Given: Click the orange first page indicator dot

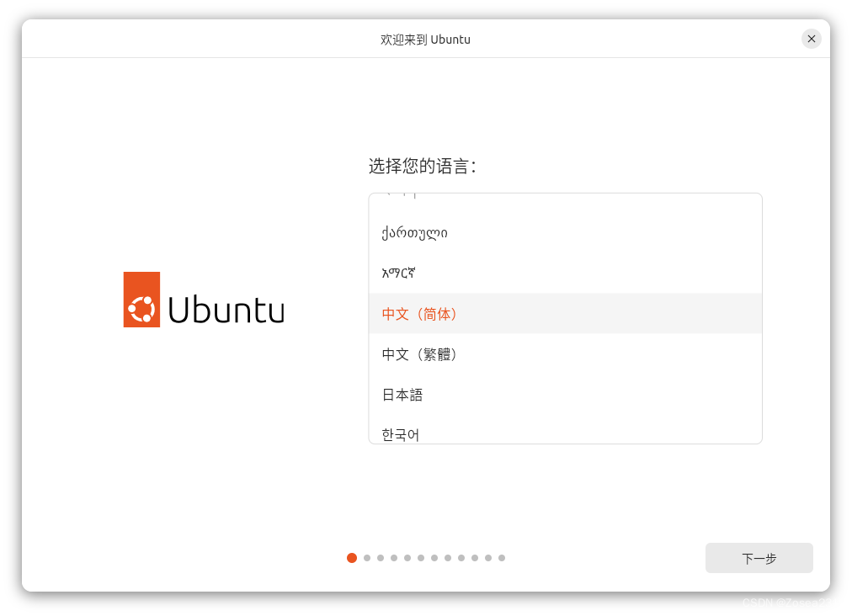Looking at the screenshot, I should click(x=352, y=558).
